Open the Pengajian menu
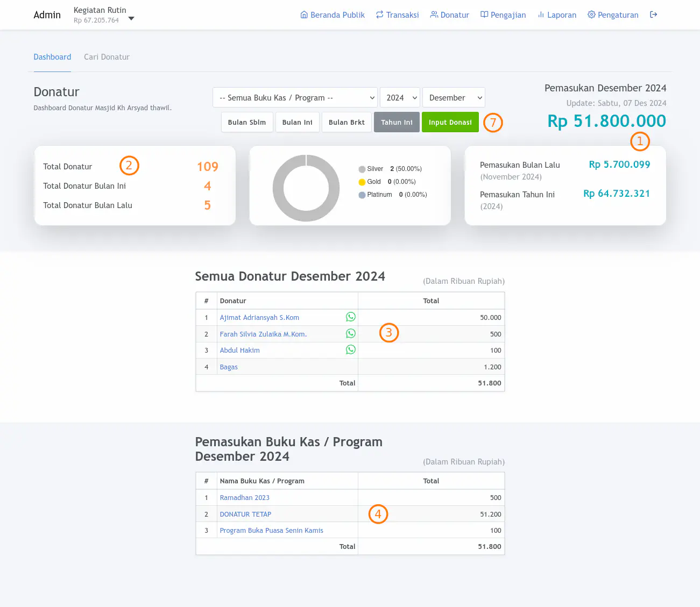 coord(503,15)
